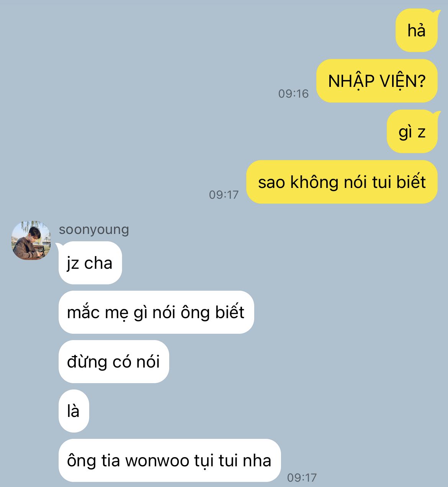Open soonyoung's profile picture
This screenshot has width=448, height=487.
[31, 240]
